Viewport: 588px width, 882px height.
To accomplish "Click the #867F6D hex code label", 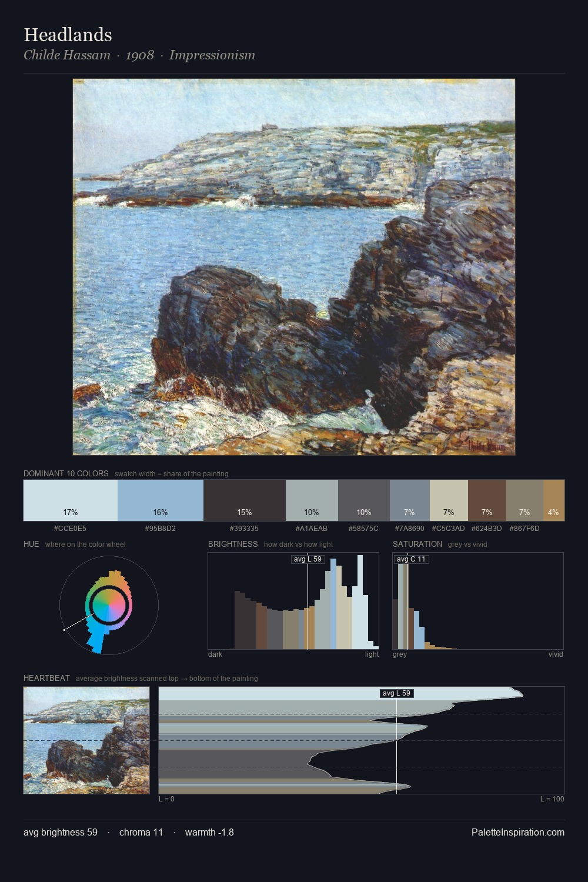I will point(524,529).
